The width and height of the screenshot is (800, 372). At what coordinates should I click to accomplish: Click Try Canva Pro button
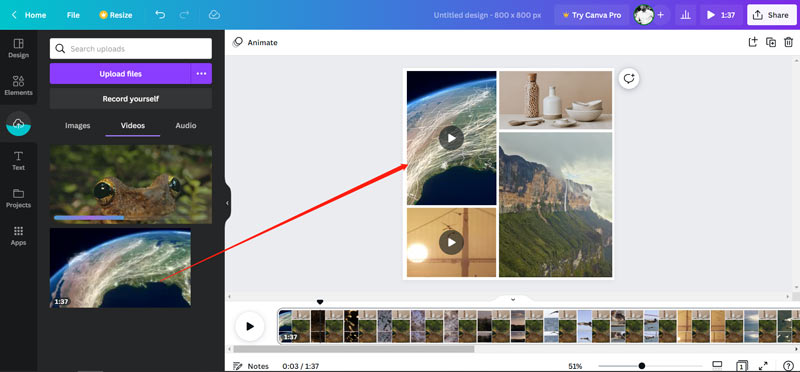(x=591, y=15)
